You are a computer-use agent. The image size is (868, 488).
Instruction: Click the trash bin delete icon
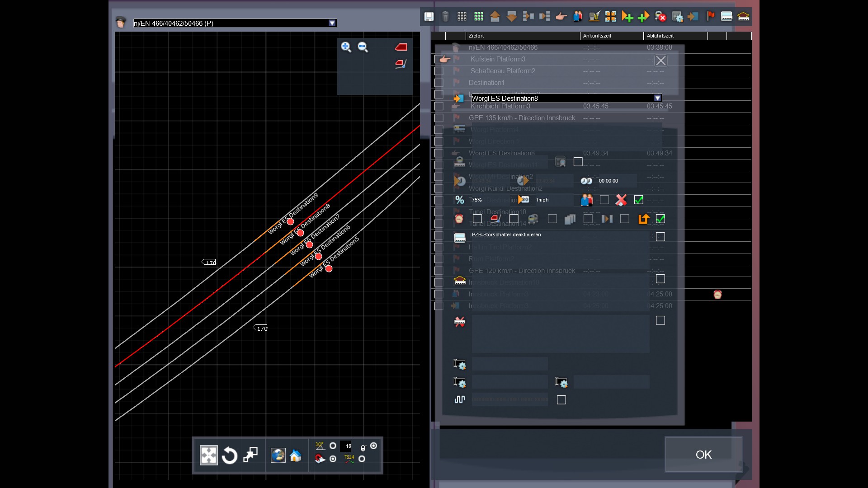(x=445, y=17)
